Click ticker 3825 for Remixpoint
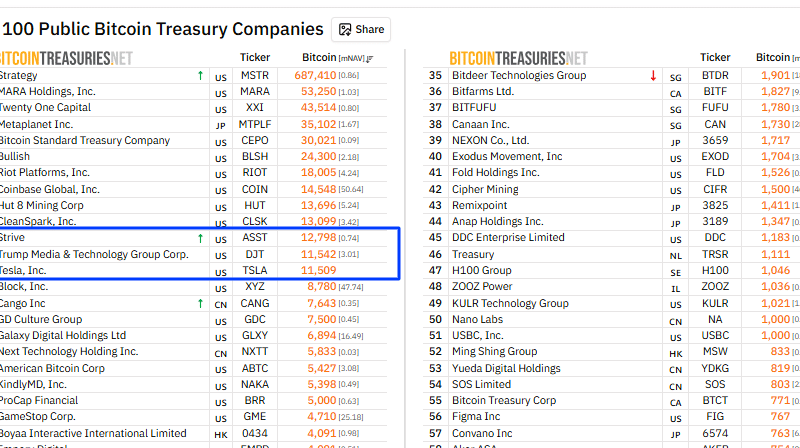This screenshot has width=800, height=448. [715, 206]
